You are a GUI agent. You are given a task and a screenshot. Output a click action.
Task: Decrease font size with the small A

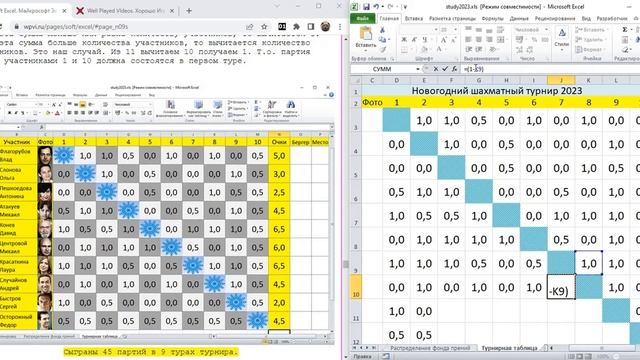pyautogui.click(x=453, y=40)
